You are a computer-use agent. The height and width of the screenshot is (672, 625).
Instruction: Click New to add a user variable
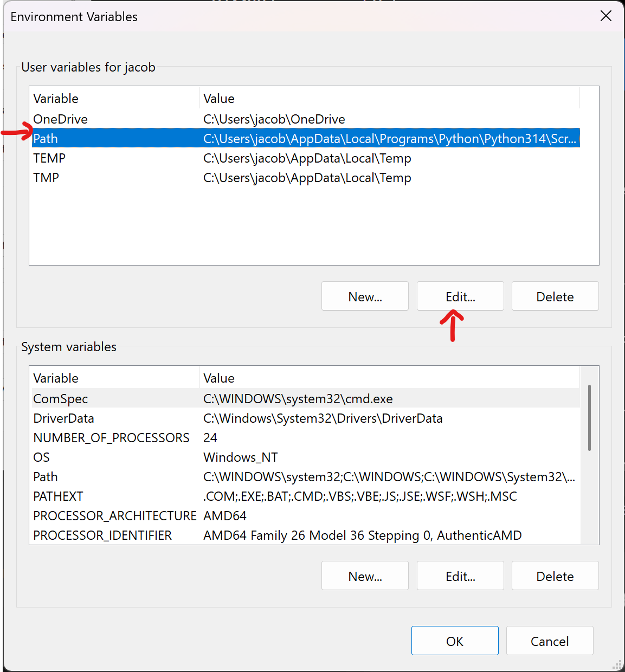365,296
